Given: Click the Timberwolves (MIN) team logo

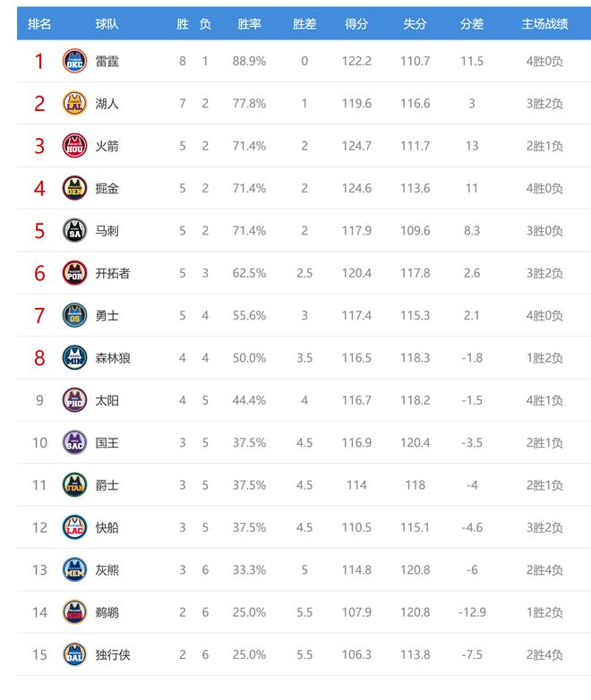Looking at the screenshot, I should point(74,358).
